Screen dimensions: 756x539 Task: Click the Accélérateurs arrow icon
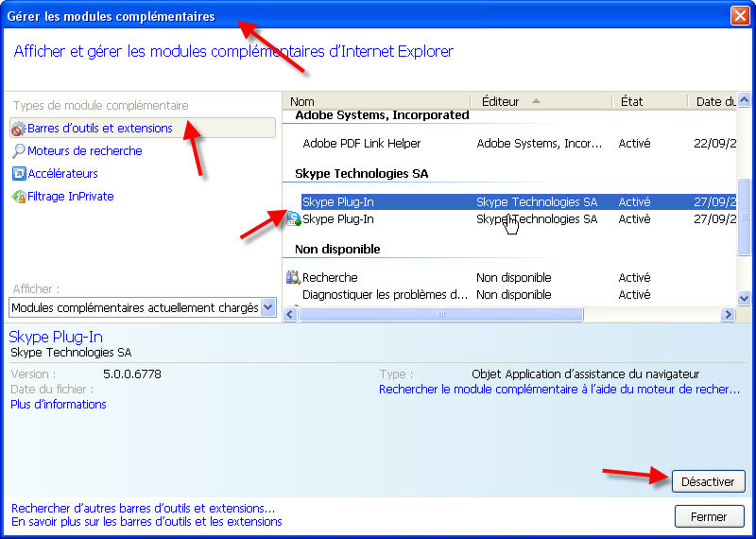coord(19,174)
